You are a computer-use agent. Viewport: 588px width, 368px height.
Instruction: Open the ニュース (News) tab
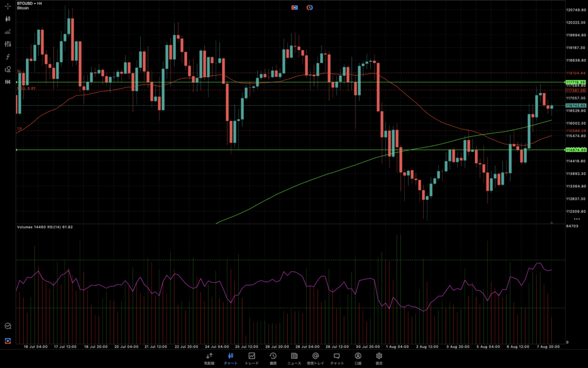point(294,359)
